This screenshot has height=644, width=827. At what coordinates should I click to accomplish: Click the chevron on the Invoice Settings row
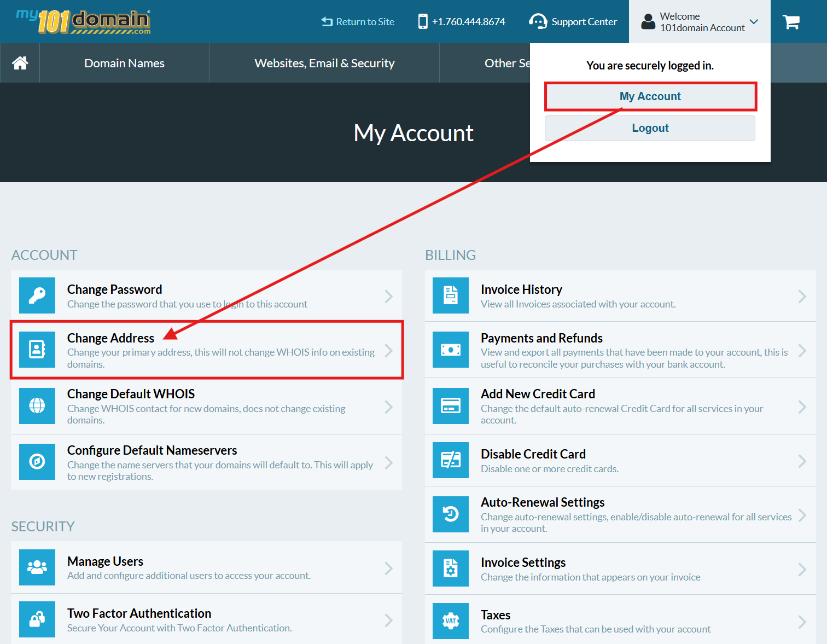(x=802, y=568)
